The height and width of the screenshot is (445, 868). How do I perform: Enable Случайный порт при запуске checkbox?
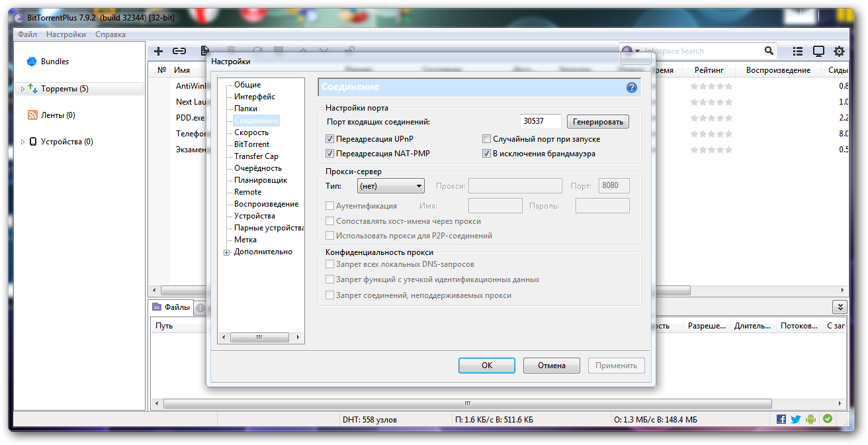tap(487, 139)
